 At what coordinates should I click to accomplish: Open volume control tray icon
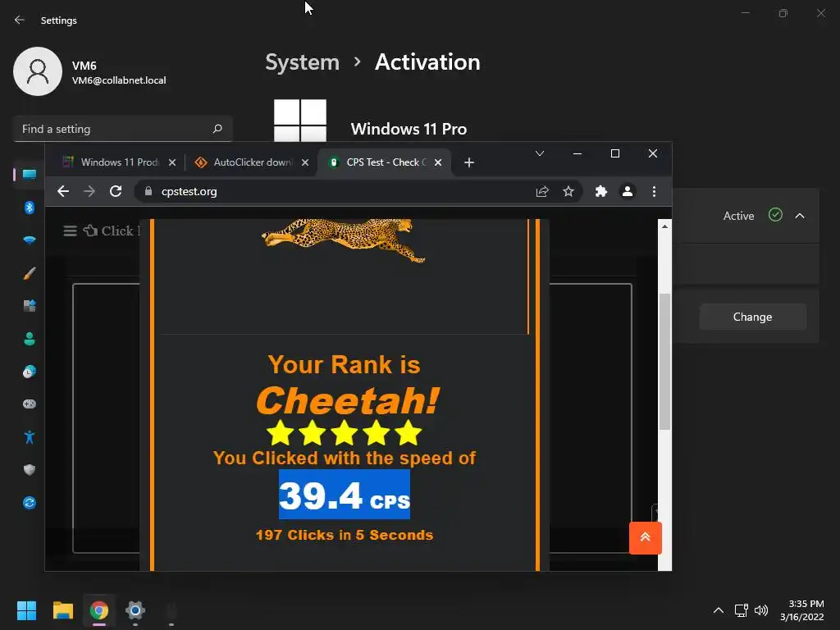tap(761, 610)
